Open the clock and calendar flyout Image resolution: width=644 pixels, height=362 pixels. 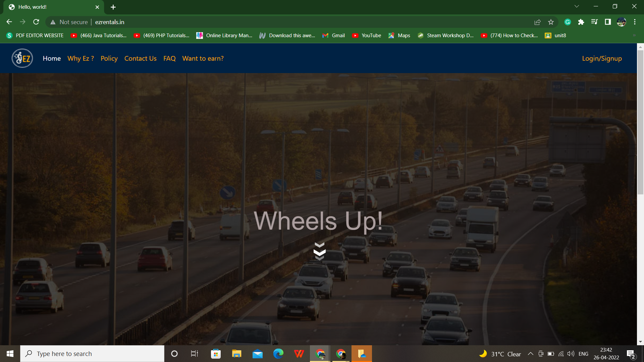(x=606, y=354)
